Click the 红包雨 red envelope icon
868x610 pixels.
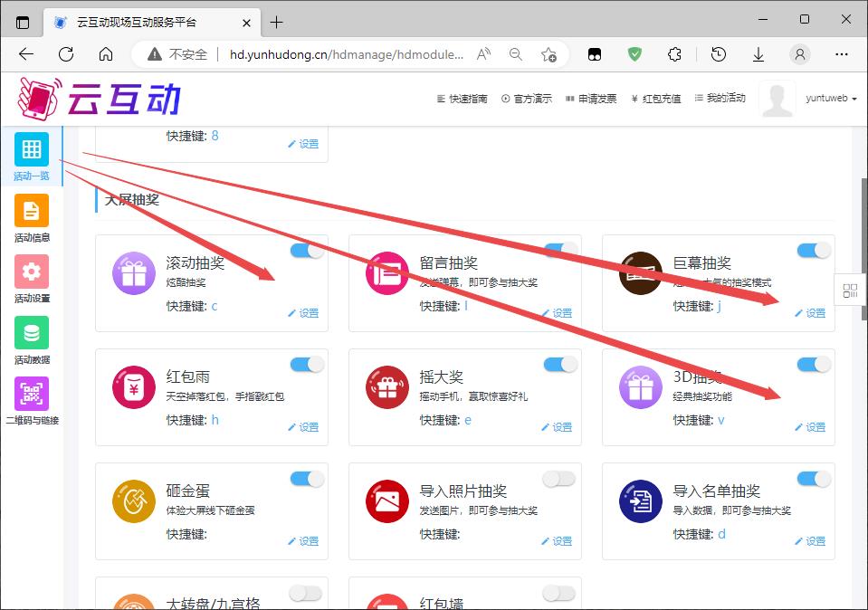click(x=134, y=387)
